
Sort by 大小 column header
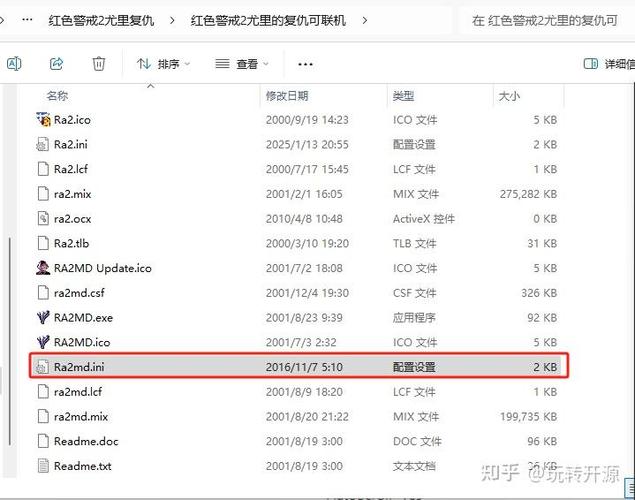[509, 96]
